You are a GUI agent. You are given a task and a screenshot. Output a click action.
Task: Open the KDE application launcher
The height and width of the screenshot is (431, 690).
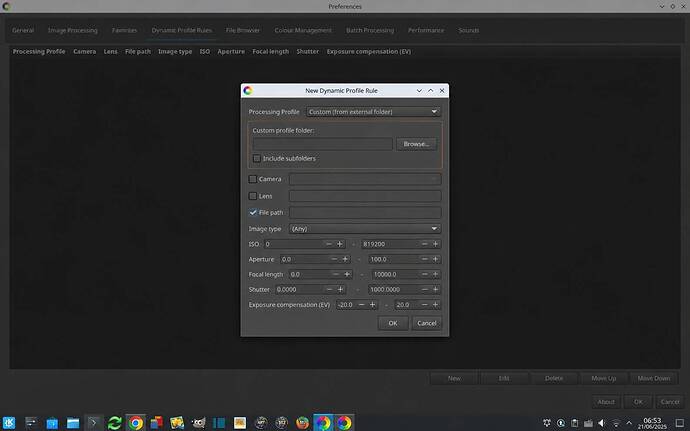[x=9, y=423]
